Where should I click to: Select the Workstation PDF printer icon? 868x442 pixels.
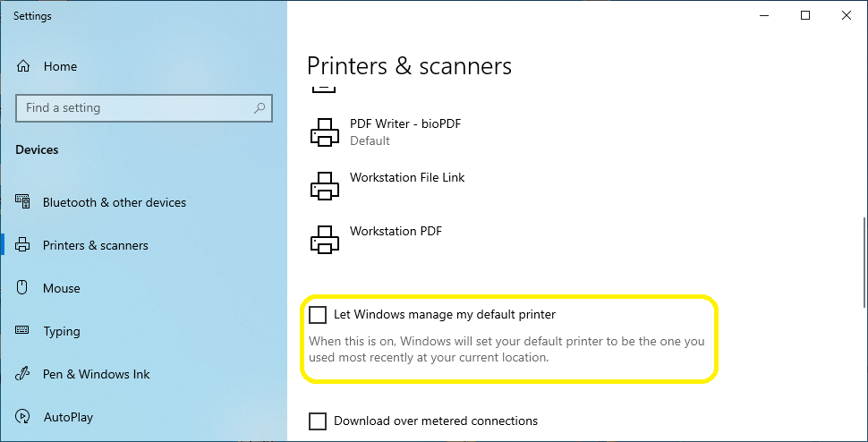pyautogui.click(x=325, y=239)
